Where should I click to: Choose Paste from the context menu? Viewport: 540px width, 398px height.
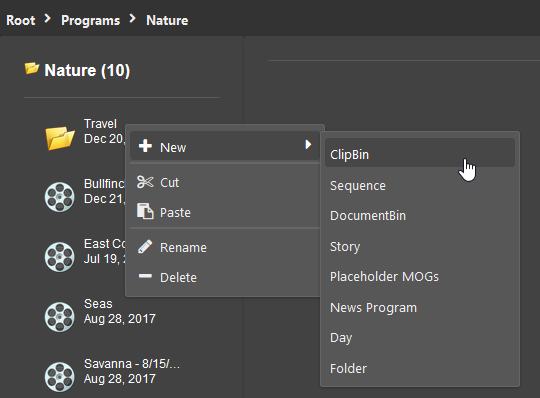point(225,212)
